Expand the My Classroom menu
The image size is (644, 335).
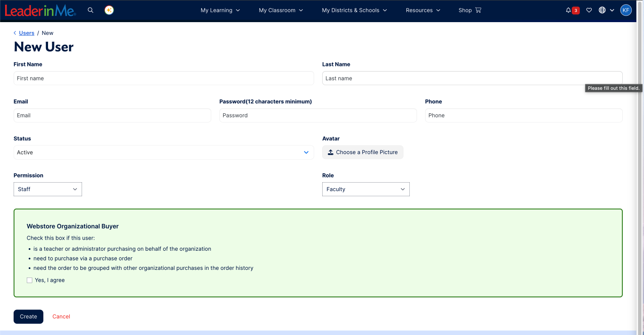281,10
